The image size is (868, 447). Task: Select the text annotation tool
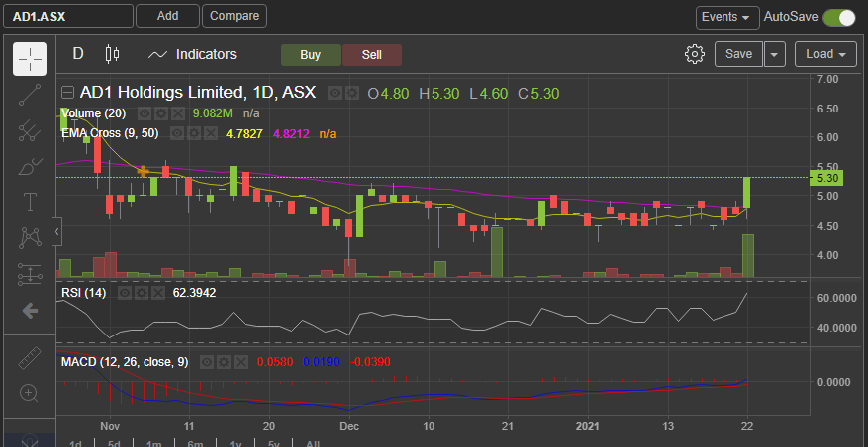click(x=29, y=202)
